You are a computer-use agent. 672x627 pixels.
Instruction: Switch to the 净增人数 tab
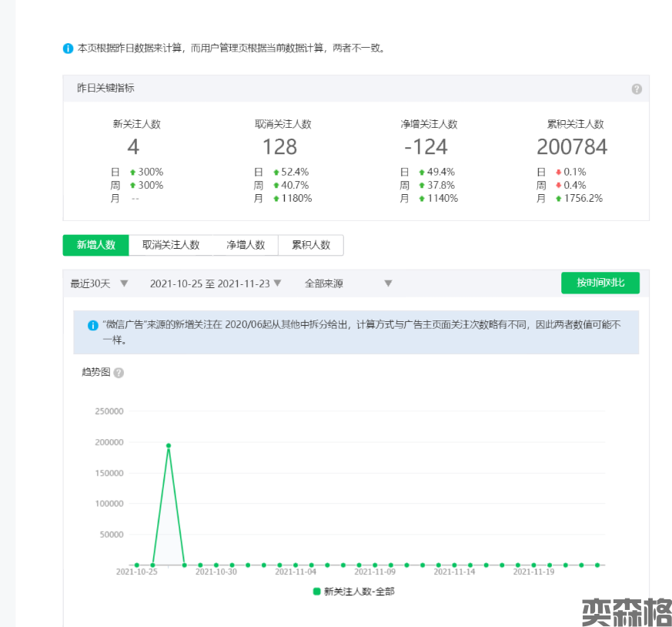(246, 245)
